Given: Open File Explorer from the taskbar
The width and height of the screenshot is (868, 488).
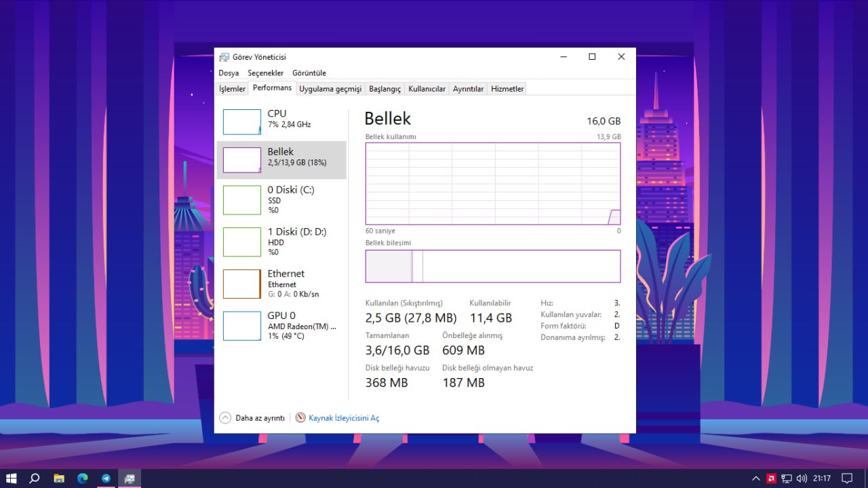Looking at the screenshot, I should point(59,478).
